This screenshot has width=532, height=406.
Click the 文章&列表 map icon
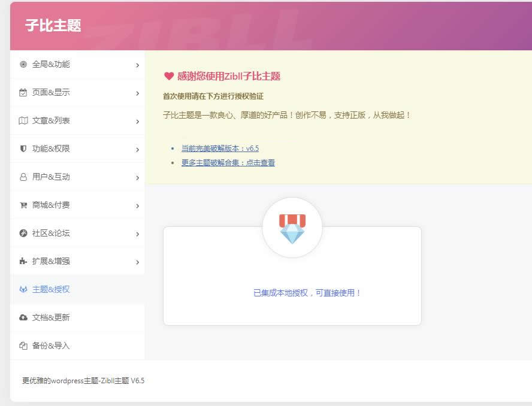point(23,120)
